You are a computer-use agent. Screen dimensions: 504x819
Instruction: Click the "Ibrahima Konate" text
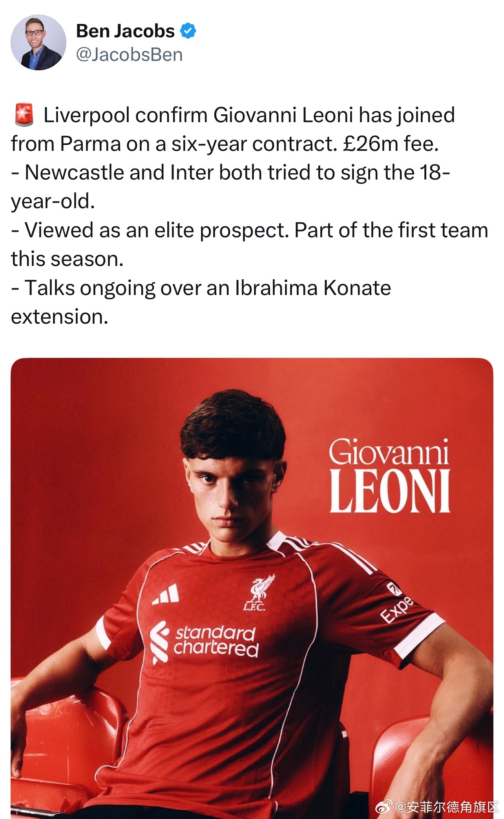click(313, 288)
